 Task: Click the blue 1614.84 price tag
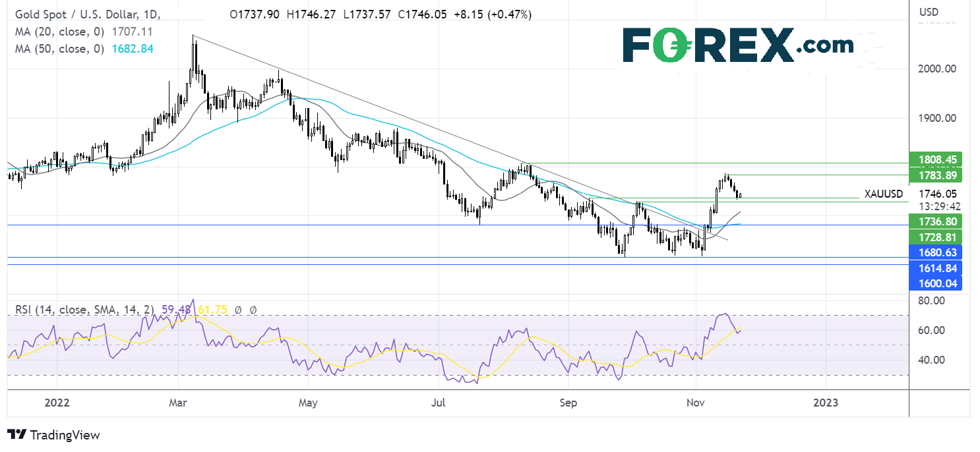pyautogui.click(x=934, y=268)
